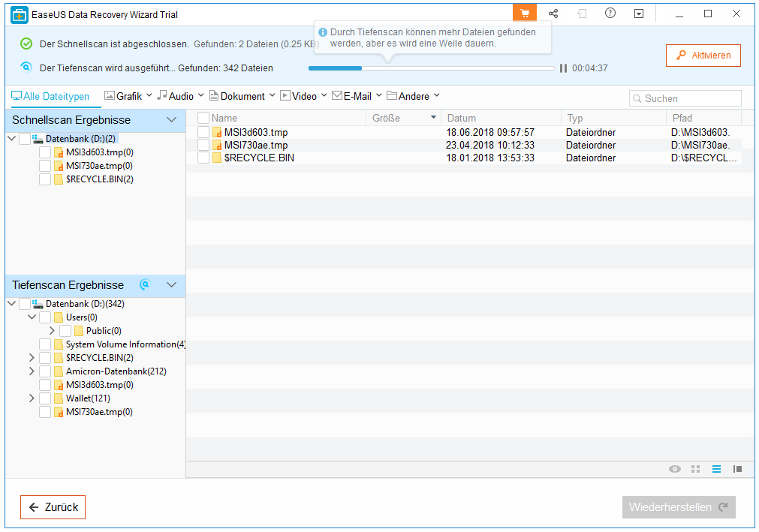Image resolution: width=759 pixels, height=532 pixels.
Task: Click the Wallet folder icon in tree
Action: point(59,398)
